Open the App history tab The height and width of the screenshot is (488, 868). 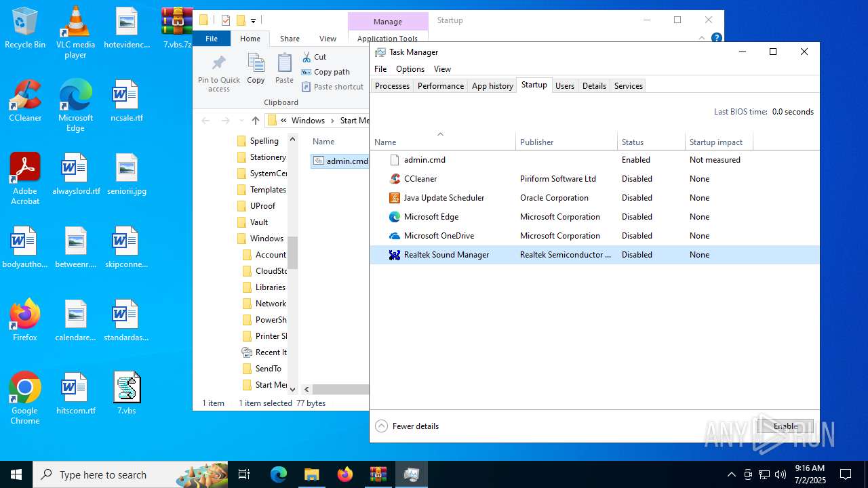click(x=492, y=86)
